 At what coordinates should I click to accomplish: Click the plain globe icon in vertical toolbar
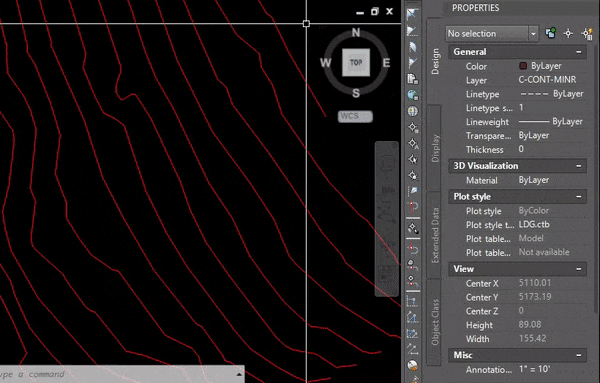click(x=412, y=111)
